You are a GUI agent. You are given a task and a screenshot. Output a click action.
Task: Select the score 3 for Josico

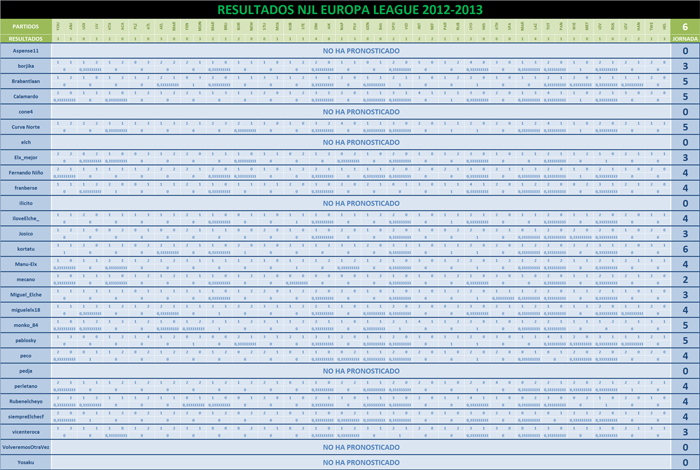point(685,234)
